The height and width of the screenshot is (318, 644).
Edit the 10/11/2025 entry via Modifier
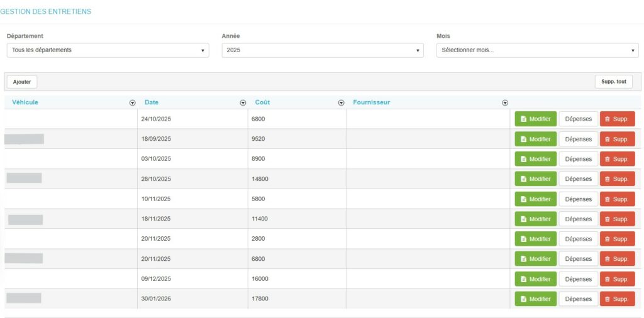535,199
